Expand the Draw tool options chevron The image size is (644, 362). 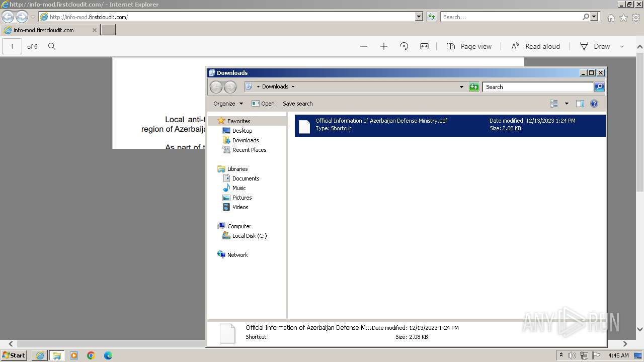coord(622,46)
